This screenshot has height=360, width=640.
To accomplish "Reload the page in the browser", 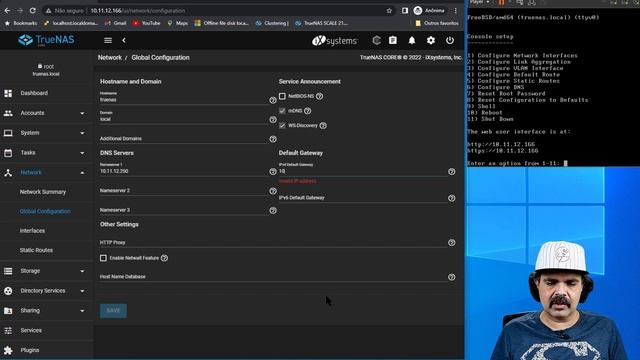I will click(32, 11).
